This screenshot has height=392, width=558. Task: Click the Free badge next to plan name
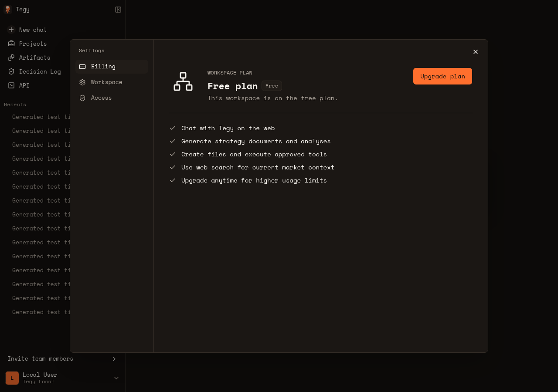tap(272, 86)
